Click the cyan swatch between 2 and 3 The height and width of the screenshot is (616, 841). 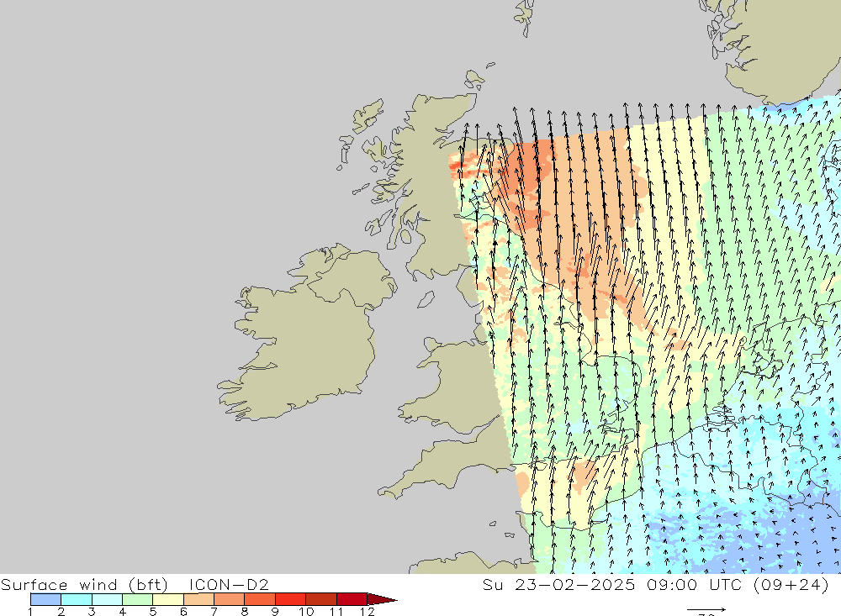tap(77, 599)
